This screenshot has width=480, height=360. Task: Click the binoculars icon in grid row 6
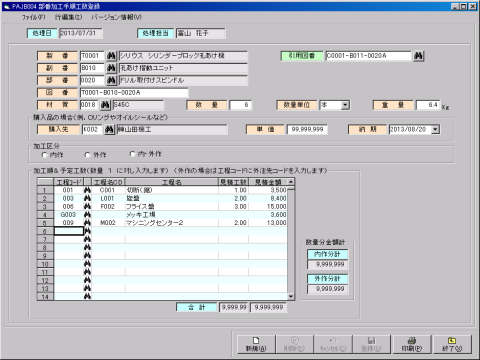click(87, 231)
